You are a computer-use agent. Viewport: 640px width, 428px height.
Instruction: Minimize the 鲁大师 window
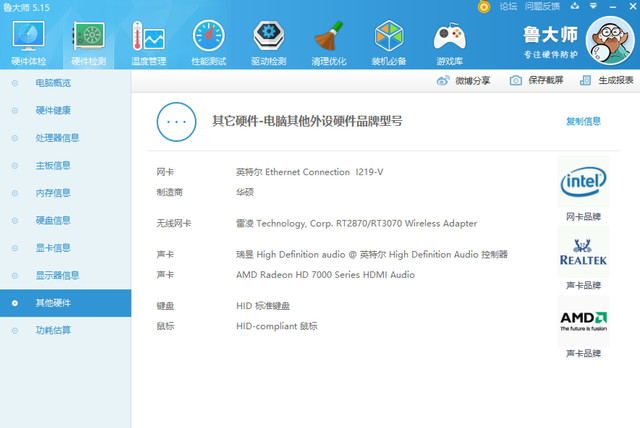coord(612,7)
